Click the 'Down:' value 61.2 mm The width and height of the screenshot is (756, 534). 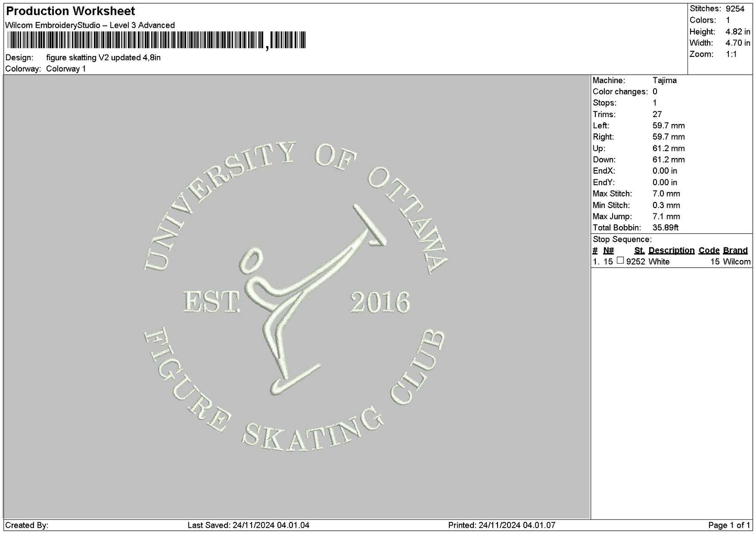pos(669,160)
